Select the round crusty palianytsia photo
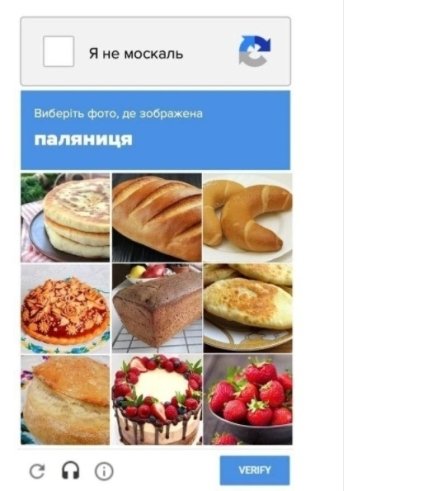 pos(65,400)
